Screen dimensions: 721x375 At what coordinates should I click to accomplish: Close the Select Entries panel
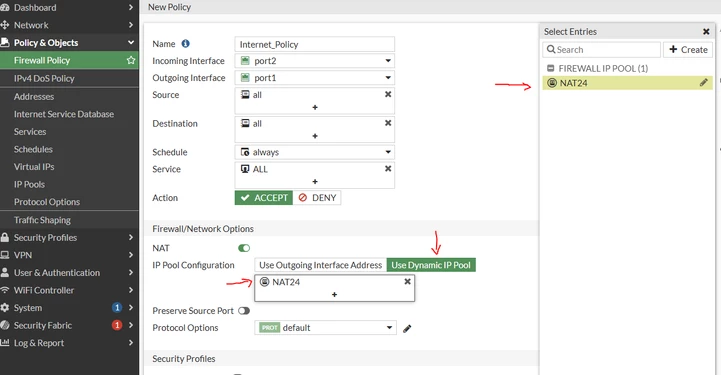click(706, 32)
